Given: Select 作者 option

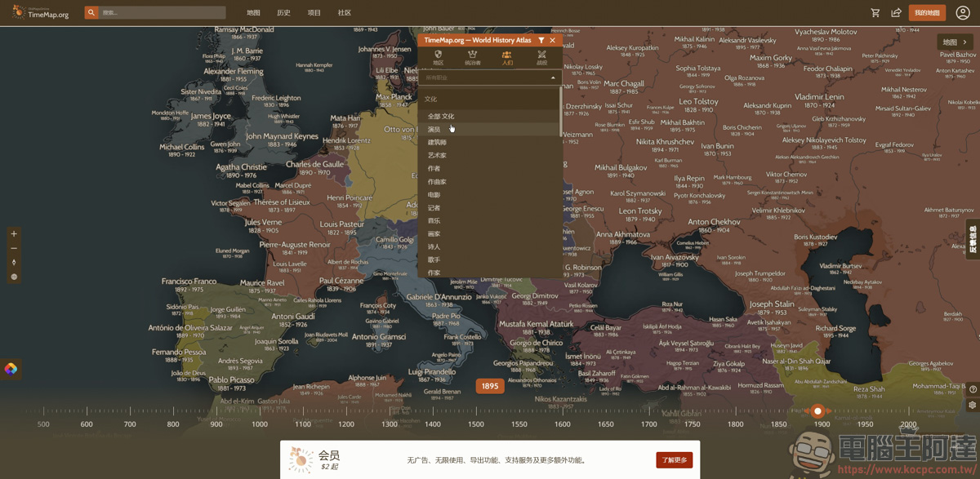Looking at the screenshot, I should (434, 169).
